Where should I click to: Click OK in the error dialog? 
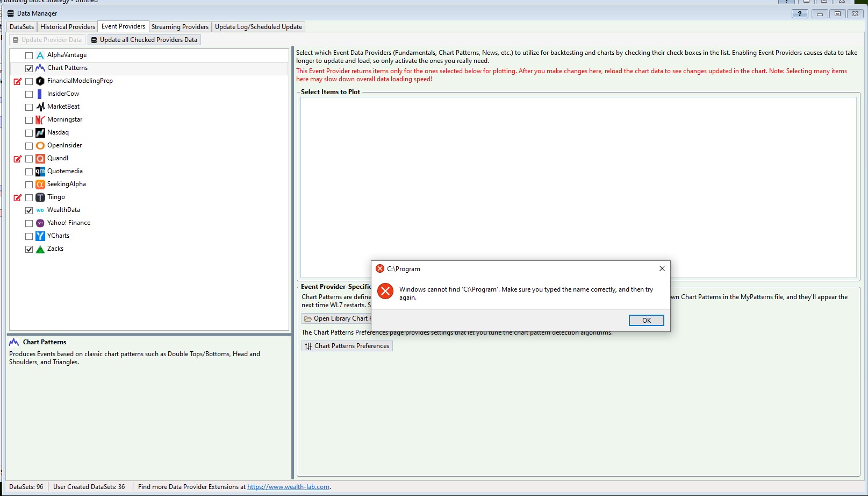click(x=646, y=320)
